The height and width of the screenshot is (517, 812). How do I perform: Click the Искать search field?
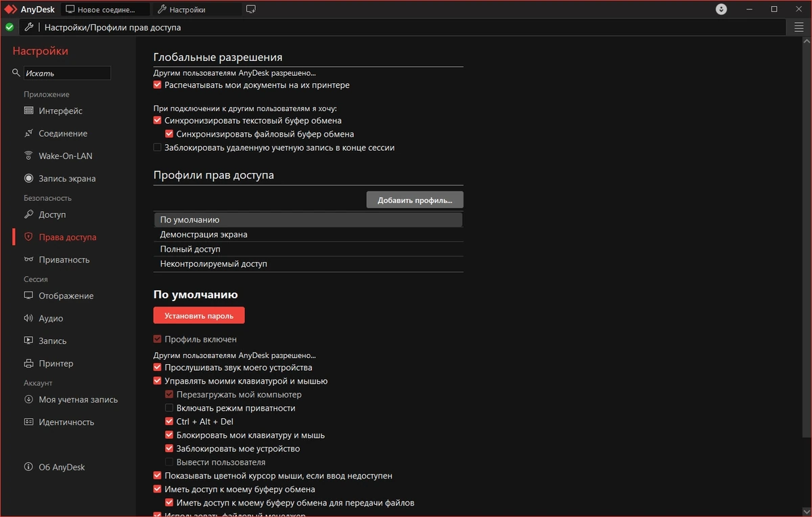tap(67, 73)
